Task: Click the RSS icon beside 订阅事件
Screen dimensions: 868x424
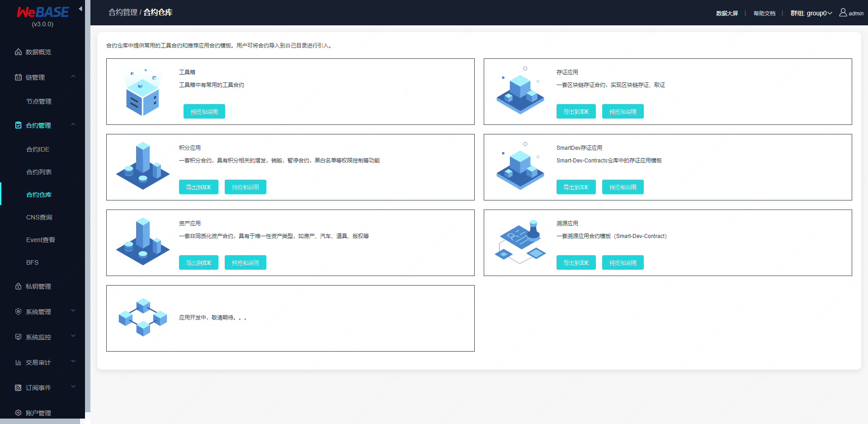Action: [x=18, y=388]
